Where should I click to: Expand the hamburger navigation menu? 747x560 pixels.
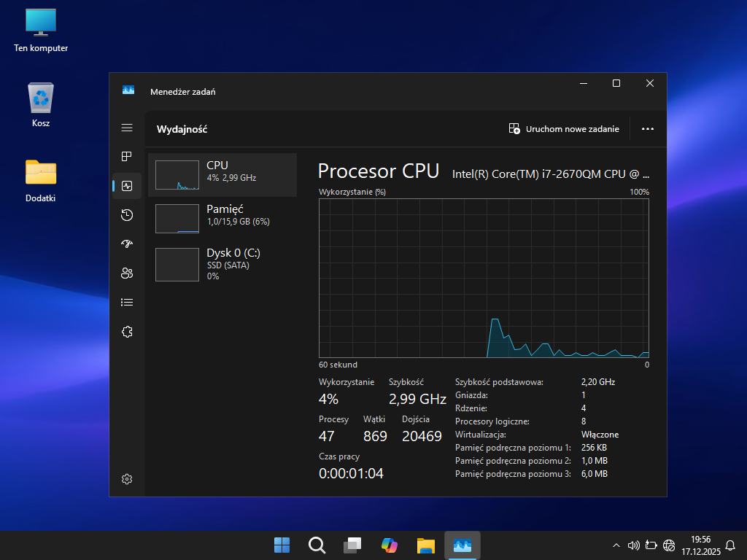(127, 128)
